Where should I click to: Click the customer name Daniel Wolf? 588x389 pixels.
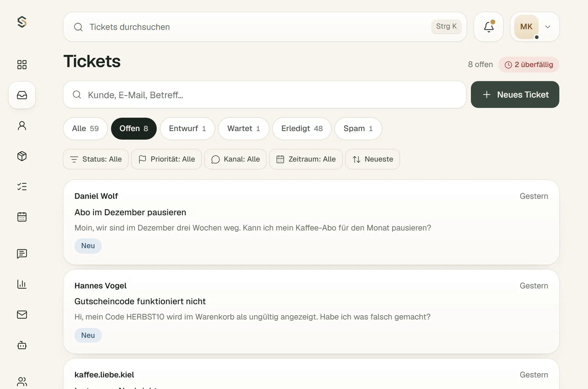[96, 196]
